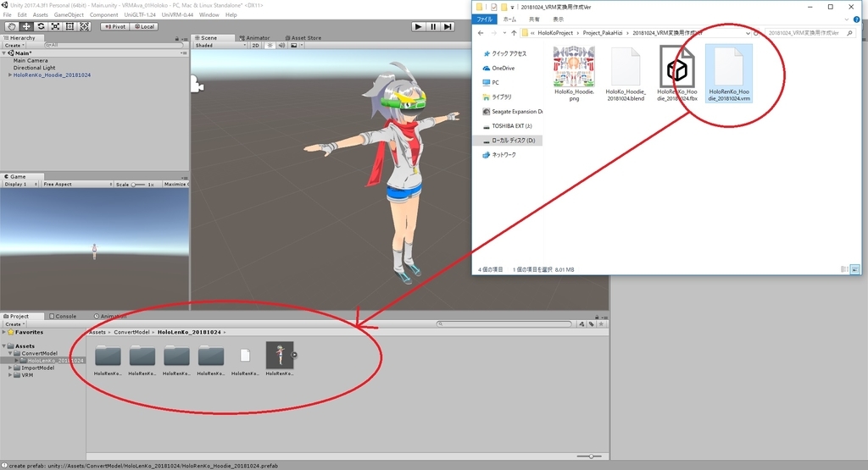868x470 pixels.
Task: Open the Assets menu in Unity
Action: pyautogui.click(x=41, y=15)
